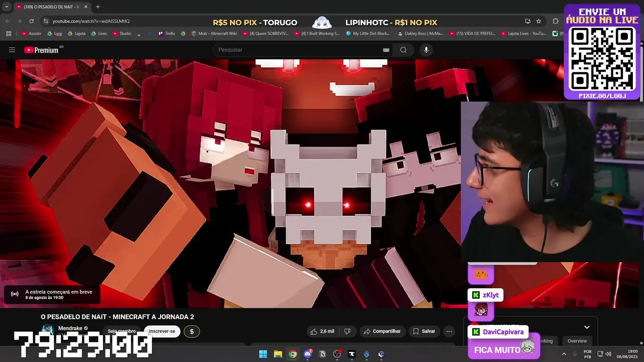Open a new browser tab
The image size is (644, 362).
click(98, 7)
